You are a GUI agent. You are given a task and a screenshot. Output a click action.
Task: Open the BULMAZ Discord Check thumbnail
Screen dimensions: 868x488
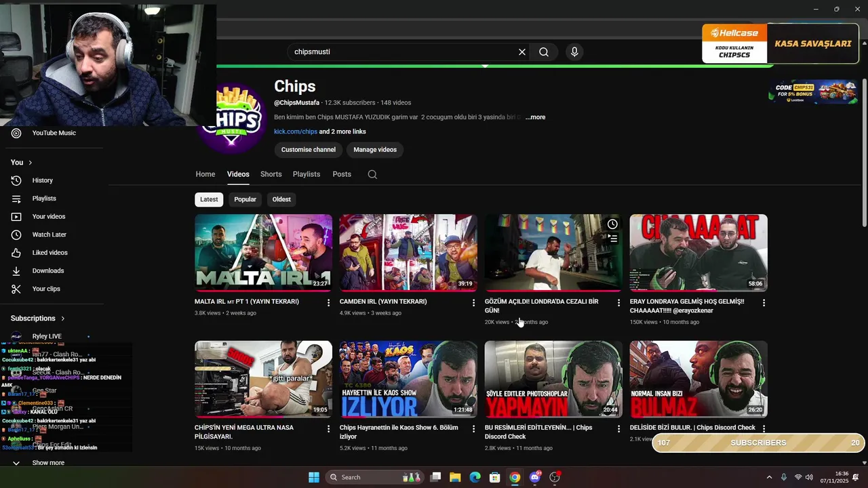[698, 379]
